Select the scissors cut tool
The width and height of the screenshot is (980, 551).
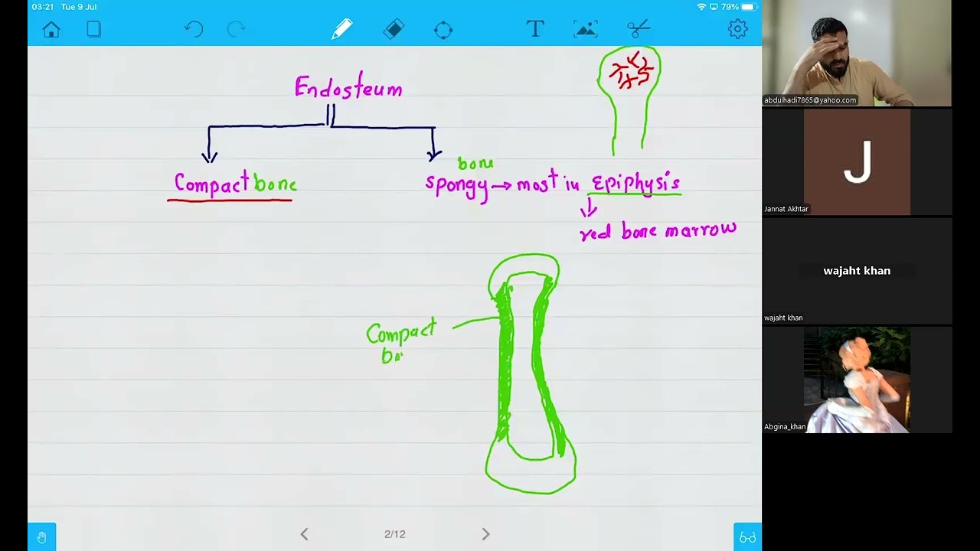pyautogui.click(x=639, y=30)
